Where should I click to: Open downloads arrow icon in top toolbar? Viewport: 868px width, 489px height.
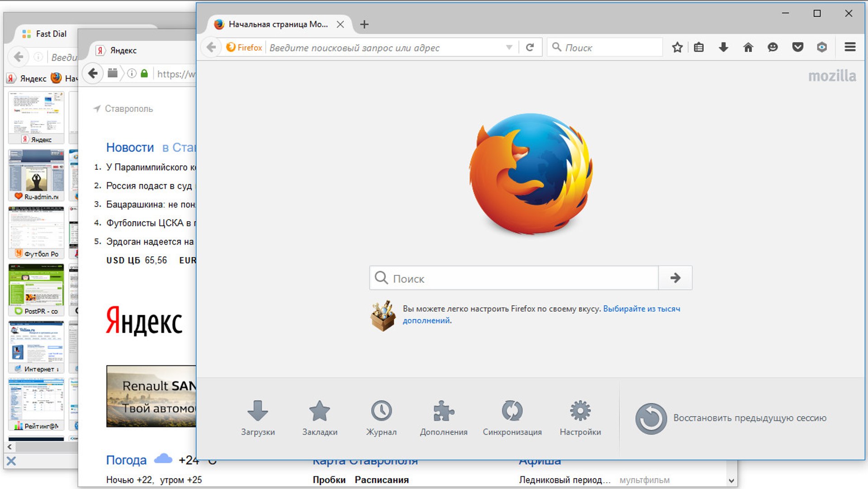pos(723,48)
